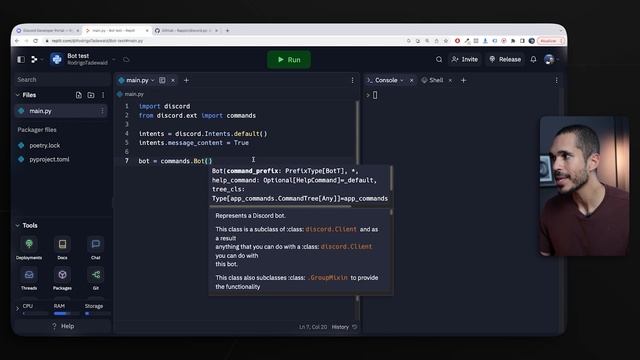640x360 pixels.
Task: Switch to the GitHub browser tab
Action: 186,31
